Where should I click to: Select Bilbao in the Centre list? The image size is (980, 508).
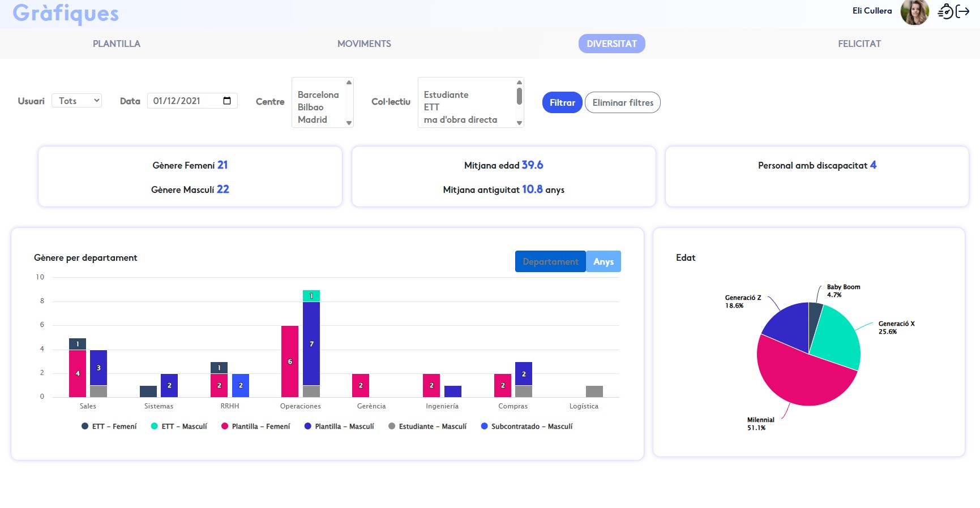311,107
